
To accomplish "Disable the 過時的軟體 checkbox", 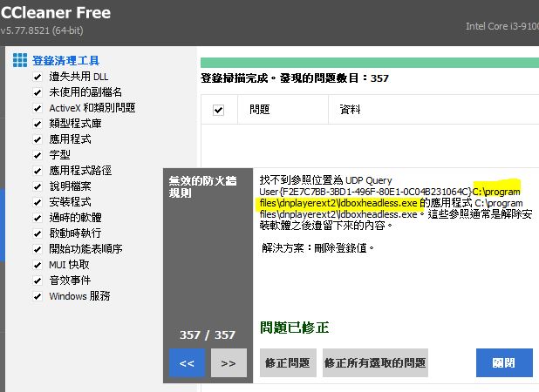I will pyautogui.click(x=38, y=218).
